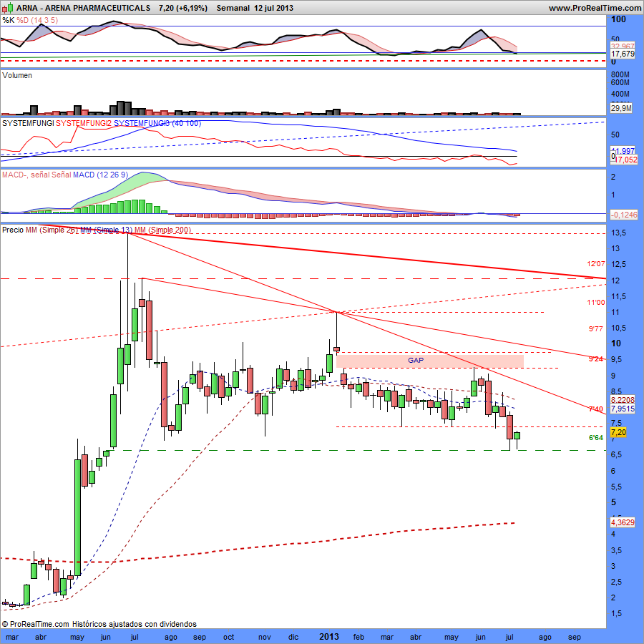Click the 11'00 level label

click(x=596, y=302)
